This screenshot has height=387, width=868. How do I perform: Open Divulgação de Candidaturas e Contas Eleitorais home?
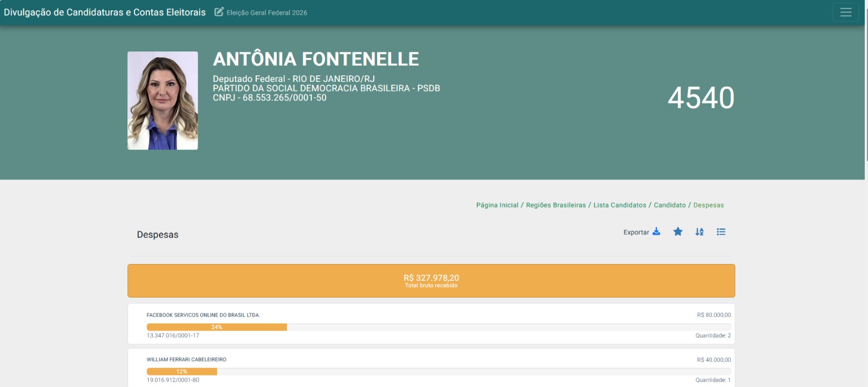coord(105,12)
